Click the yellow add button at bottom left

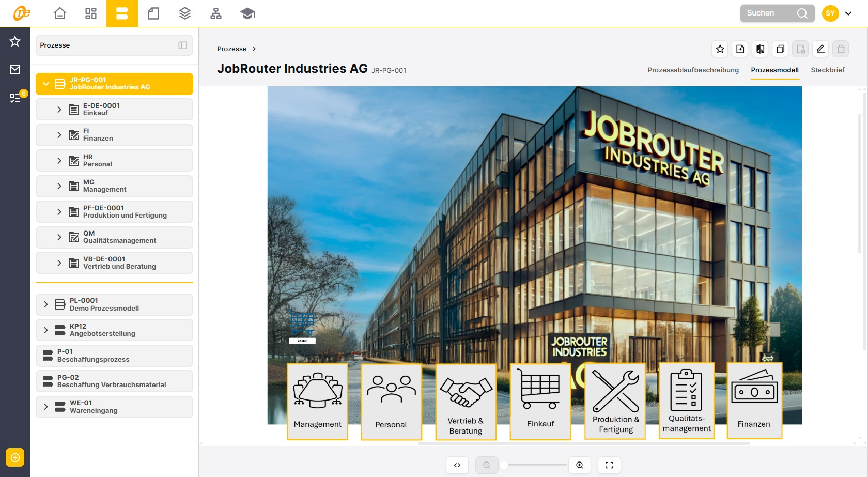[15, 457]
